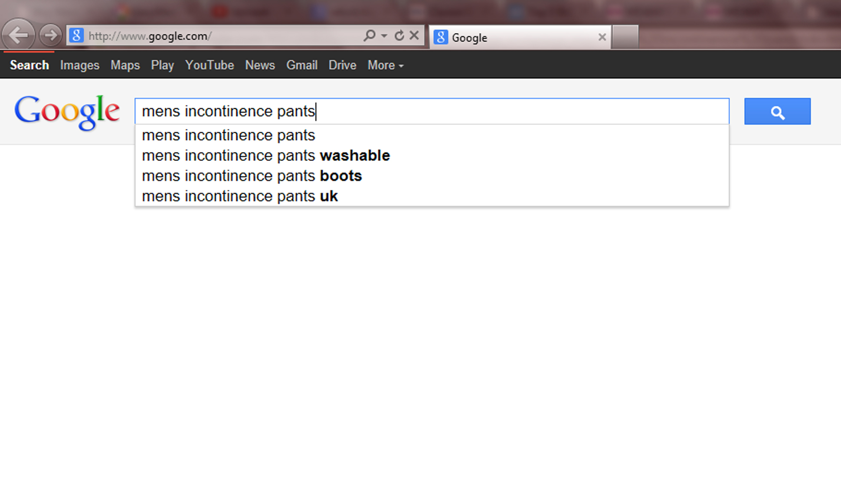841x504 pixels.
Task: Refresh the page with reload icon
Action: (x=399, y=35)
